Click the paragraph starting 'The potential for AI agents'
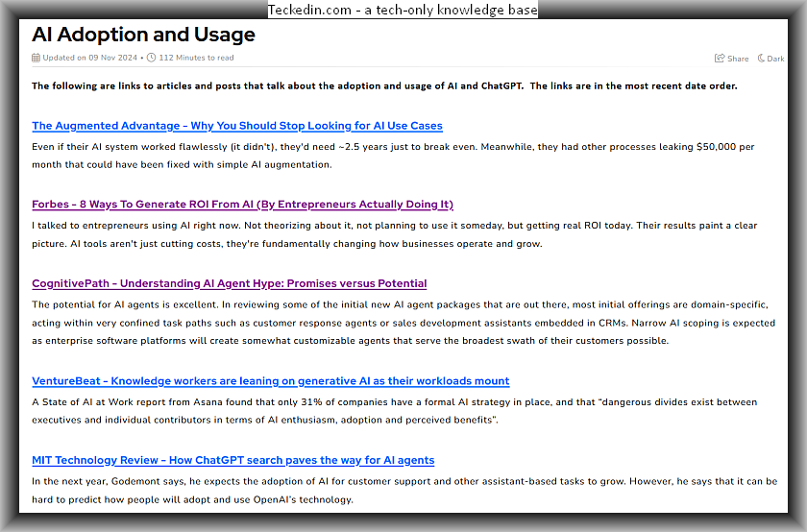 (403, 323)
